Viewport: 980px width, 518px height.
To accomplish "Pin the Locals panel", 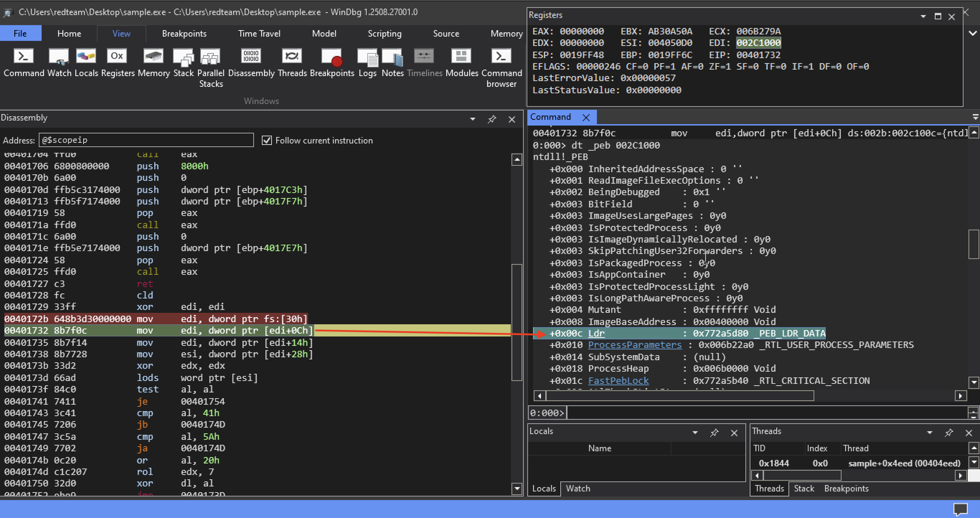I will pos(714,433).
